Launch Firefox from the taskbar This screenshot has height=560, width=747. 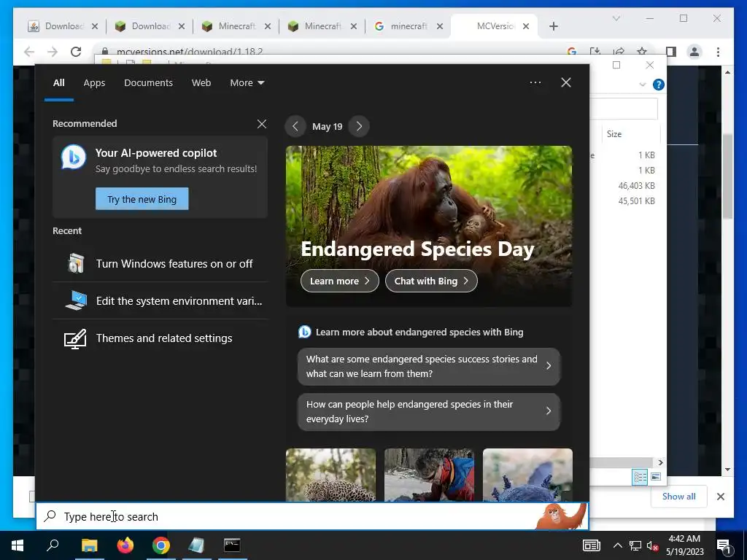(125, 545)
